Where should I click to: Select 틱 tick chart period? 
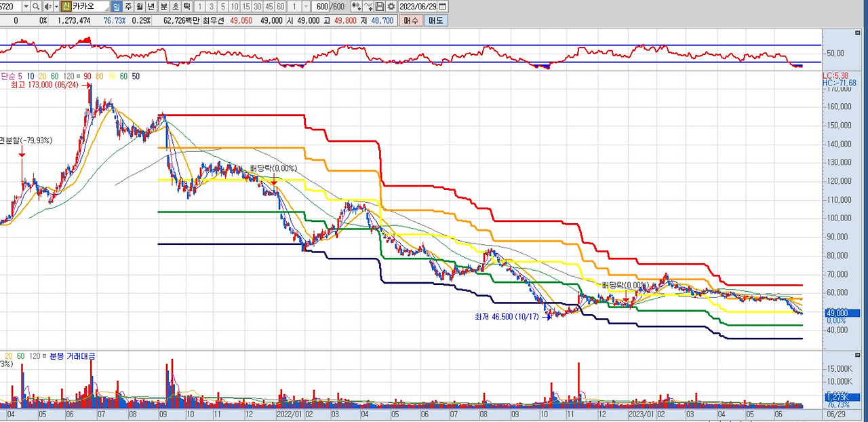point(187,6)
